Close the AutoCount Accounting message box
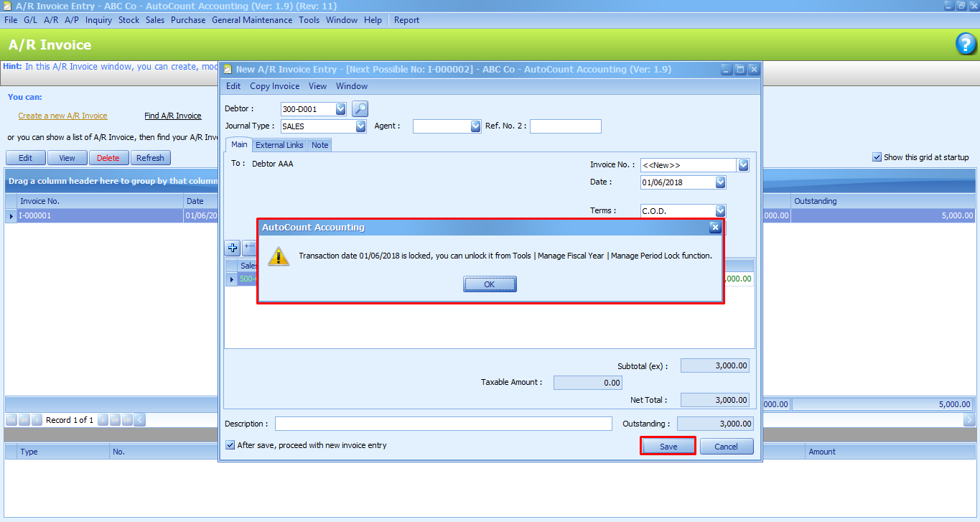The width and height of the screenshot is (980, 522). pyautogui.click(x=714, y=228)
